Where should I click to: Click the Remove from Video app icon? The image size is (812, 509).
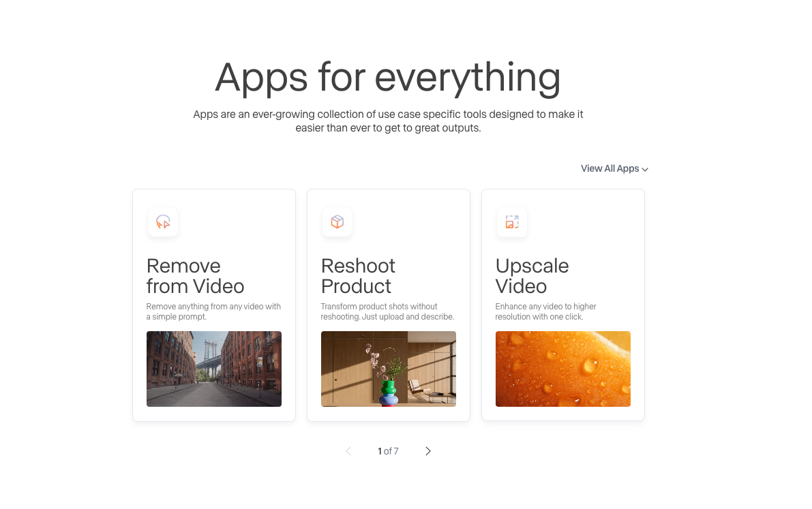163,222
